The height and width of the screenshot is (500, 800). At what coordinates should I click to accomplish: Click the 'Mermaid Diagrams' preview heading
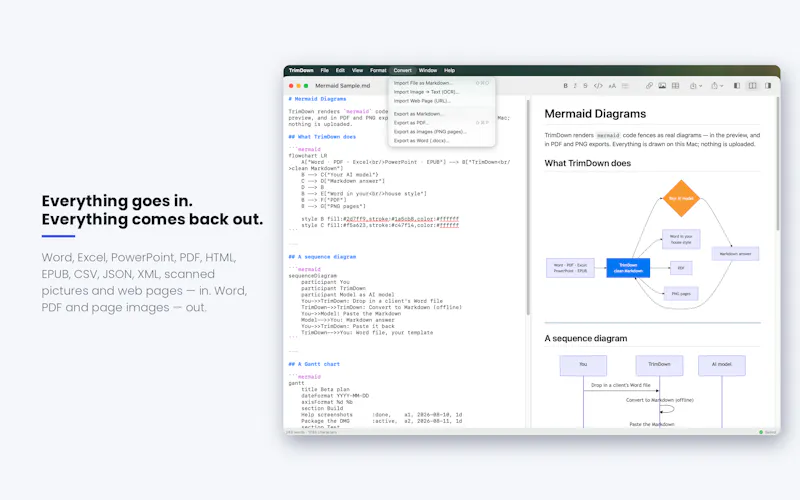(595, 114)
